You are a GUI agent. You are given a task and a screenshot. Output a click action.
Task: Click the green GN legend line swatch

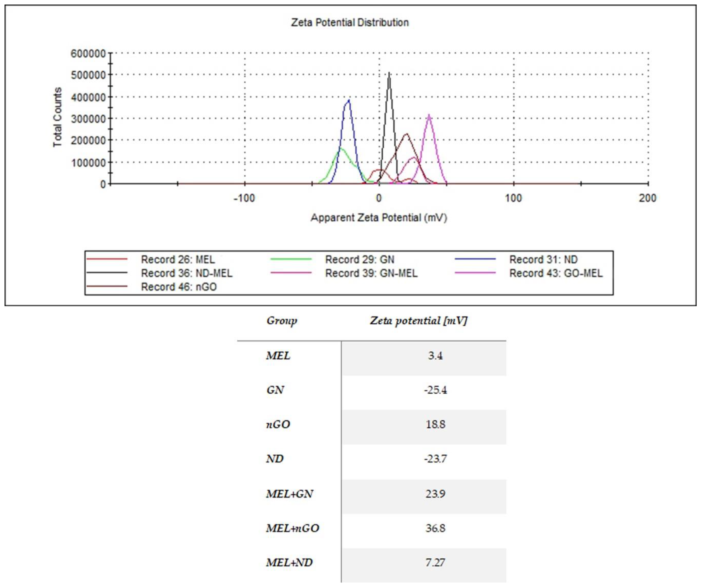[x=291, y=259]
